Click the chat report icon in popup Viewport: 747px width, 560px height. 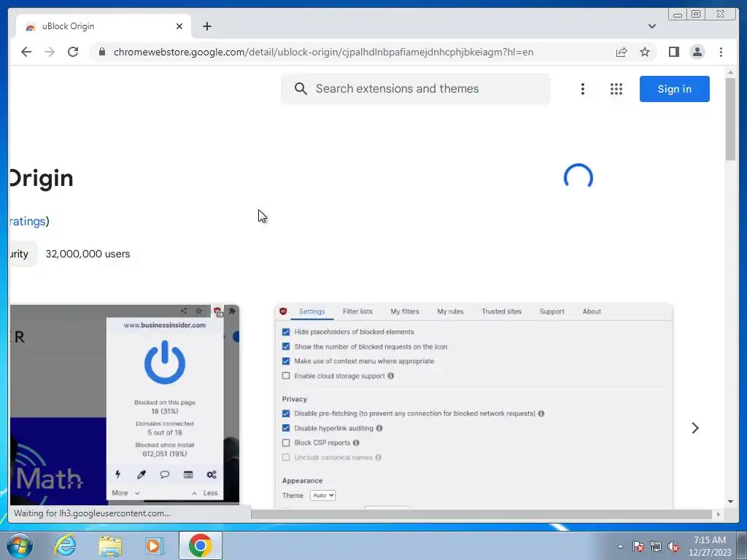click(x=164, y=474)
